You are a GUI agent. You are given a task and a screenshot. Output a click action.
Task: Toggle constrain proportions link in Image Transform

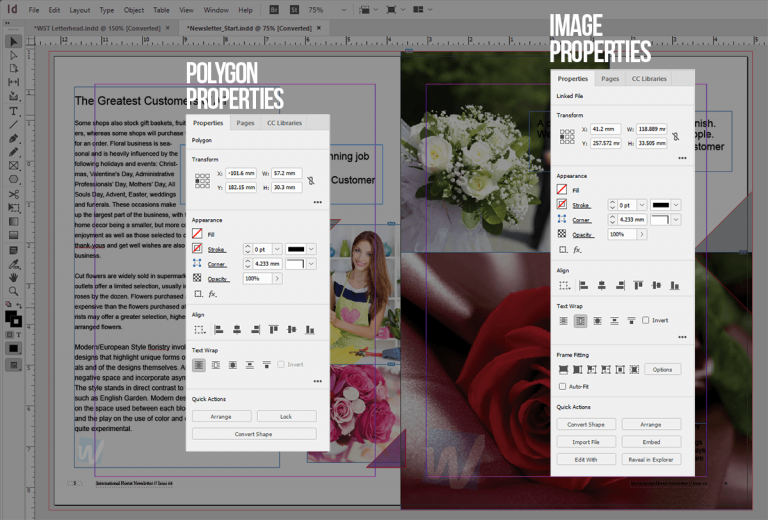point(676,136)
